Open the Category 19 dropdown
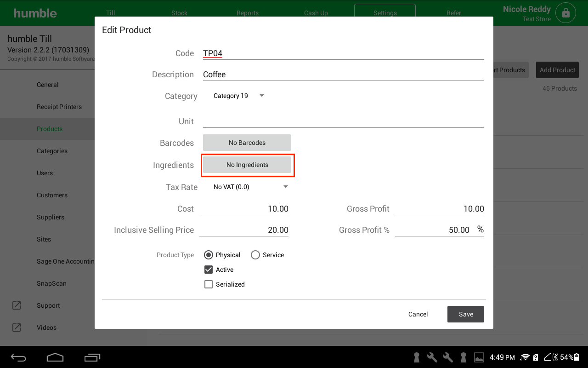The height and width of the screenshot is (368, 588). (239, 96)
